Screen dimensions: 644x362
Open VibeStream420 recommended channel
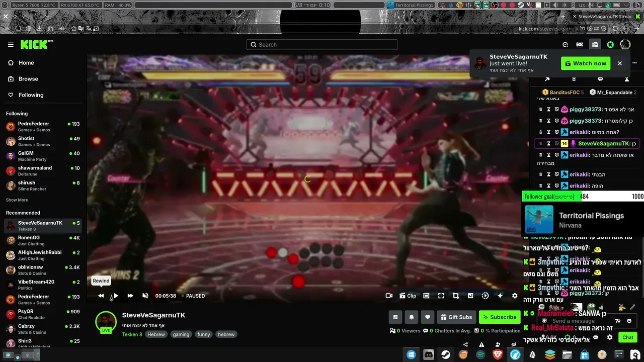point(43,285)
